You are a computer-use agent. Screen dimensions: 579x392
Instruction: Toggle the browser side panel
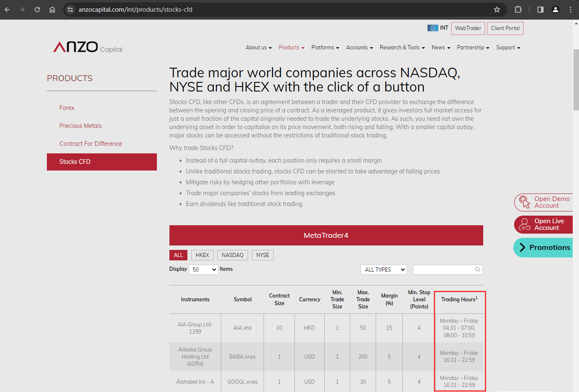tap(541, 9)
